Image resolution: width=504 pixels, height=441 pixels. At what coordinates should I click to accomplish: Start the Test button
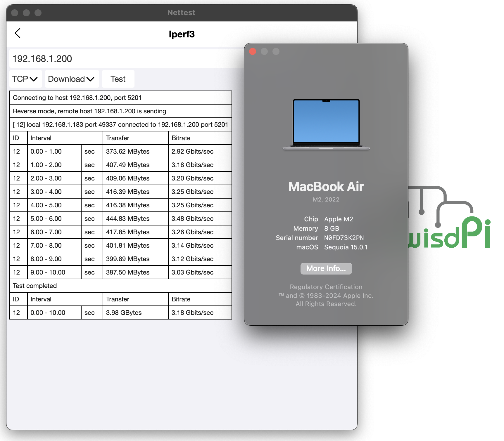(118, 79)
